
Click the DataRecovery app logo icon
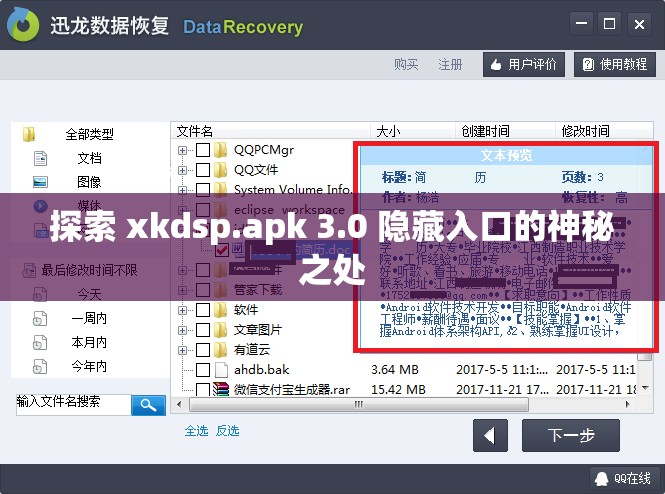tap(23, 24)
